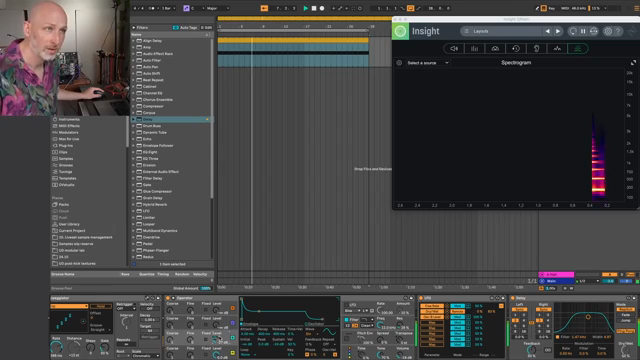Open the History clock tab in Insight
Screen dimensions: 640x360
516,49
